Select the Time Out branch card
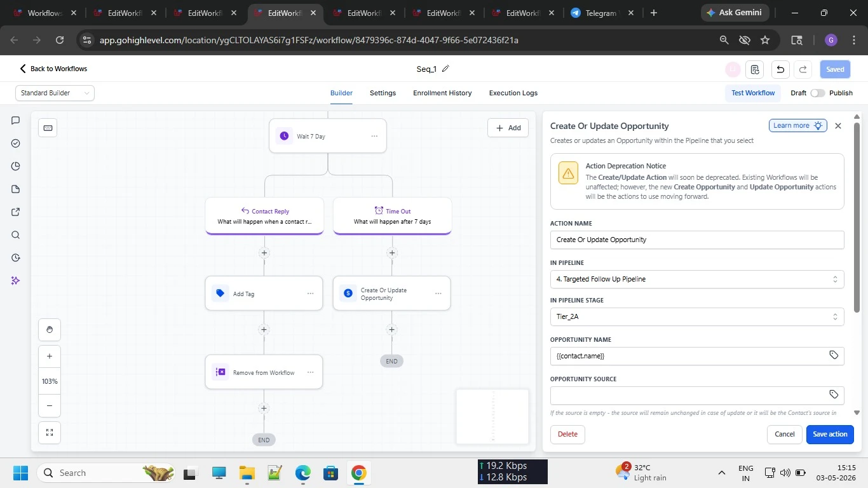Viewport: 868px width, 488px height. point(392,216)
